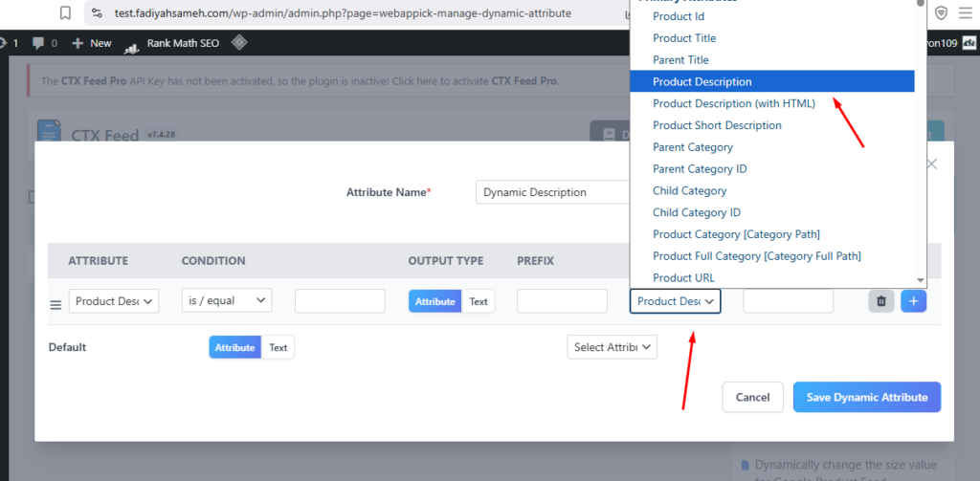The image size is (980, 481).
Task: Open Rank Math SEO admin menu
Action: pos(172,43)
